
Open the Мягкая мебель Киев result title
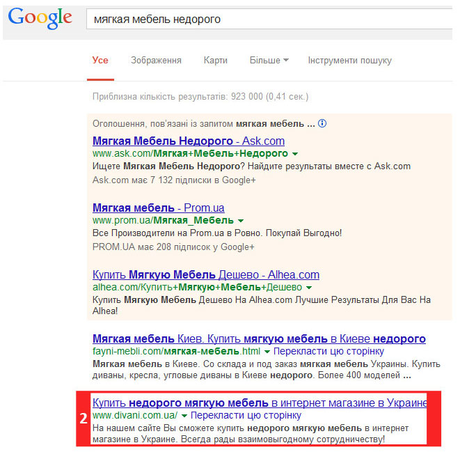click(x=259, y=338)
